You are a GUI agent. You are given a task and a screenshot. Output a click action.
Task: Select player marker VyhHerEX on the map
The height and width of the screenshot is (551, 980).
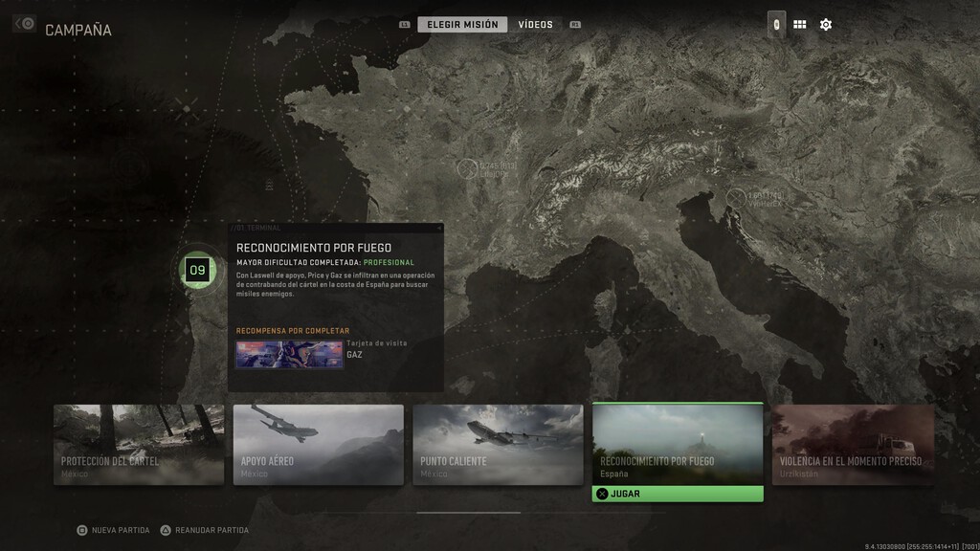point(735,197)
